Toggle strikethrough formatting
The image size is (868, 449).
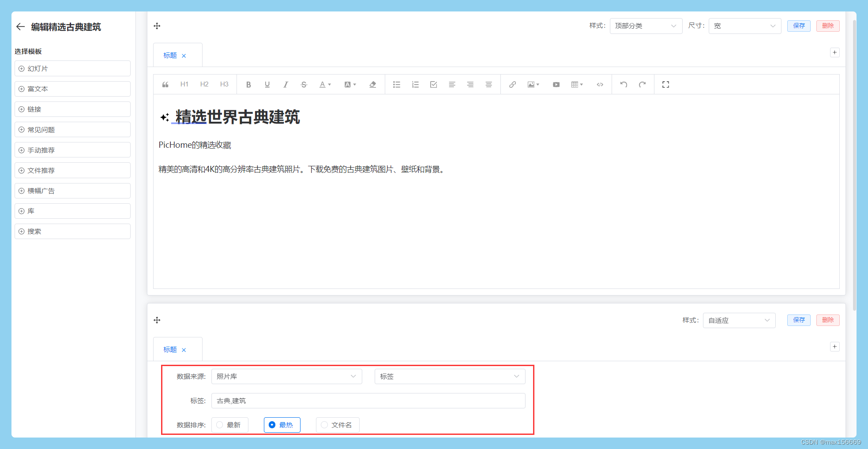coord(304,85)
